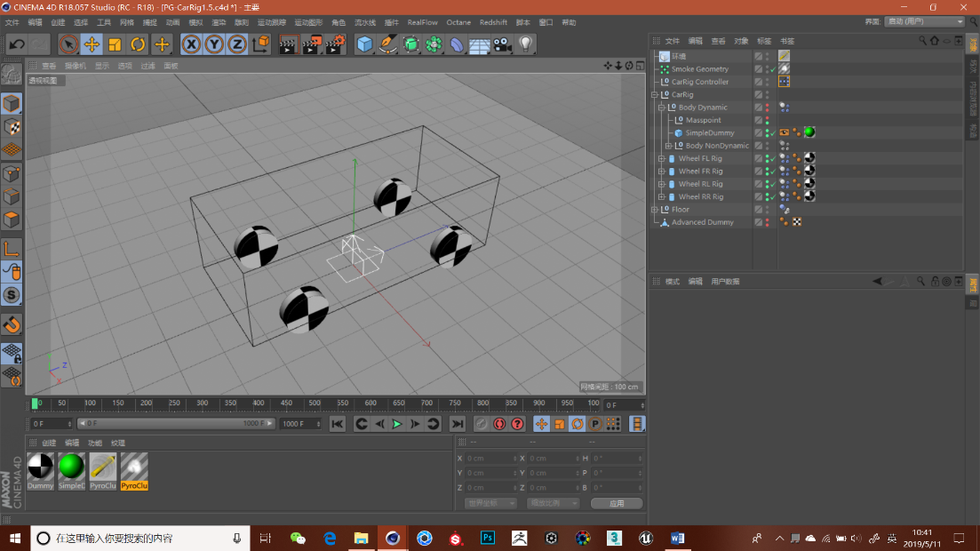The width and height of the screenshot is (980, 551).
Task: Click the 应用 apply button
Action: tap(617, 503)
